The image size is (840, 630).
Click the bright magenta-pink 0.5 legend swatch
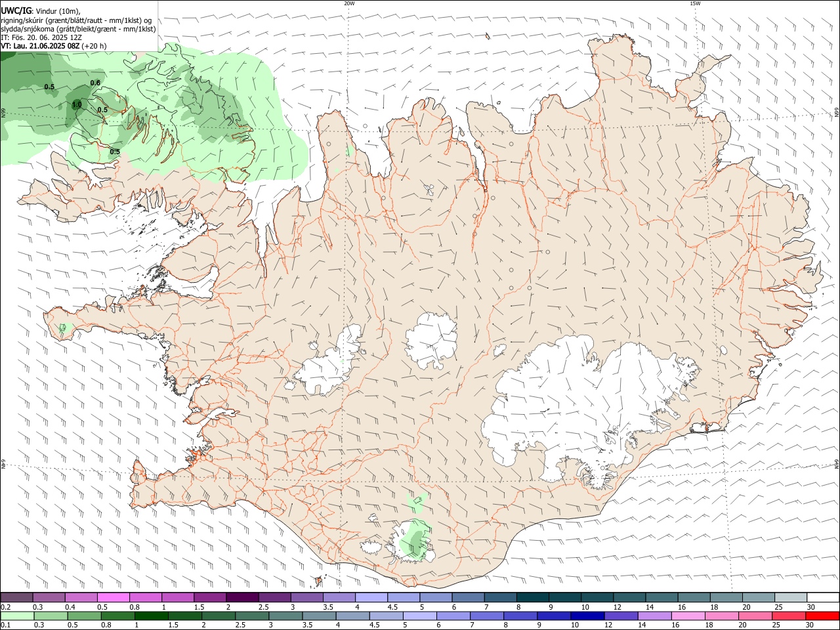point(114,597)
